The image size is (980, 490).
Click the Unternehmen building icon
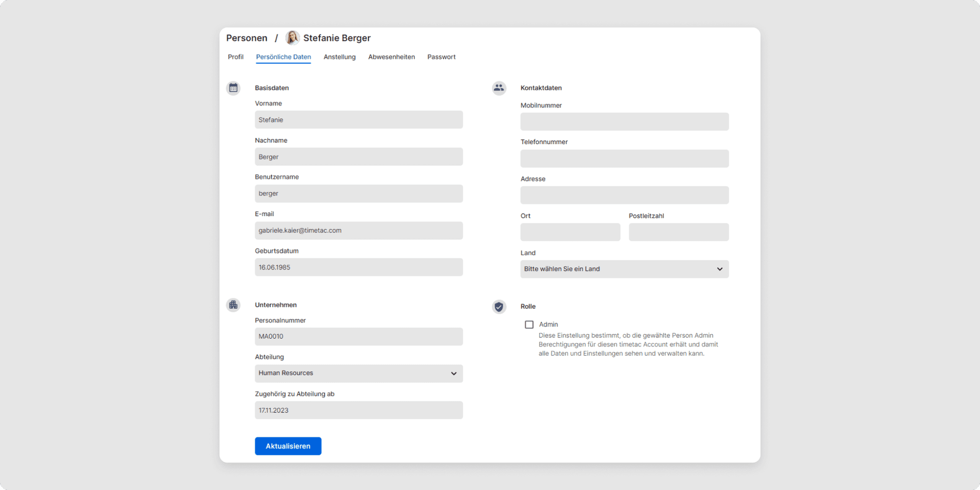tap(233, 305)
